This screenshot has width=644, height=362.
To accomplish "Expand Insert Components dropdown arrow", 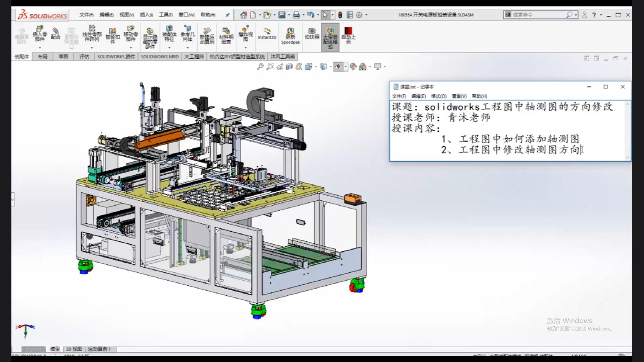I will pos(40,48).
